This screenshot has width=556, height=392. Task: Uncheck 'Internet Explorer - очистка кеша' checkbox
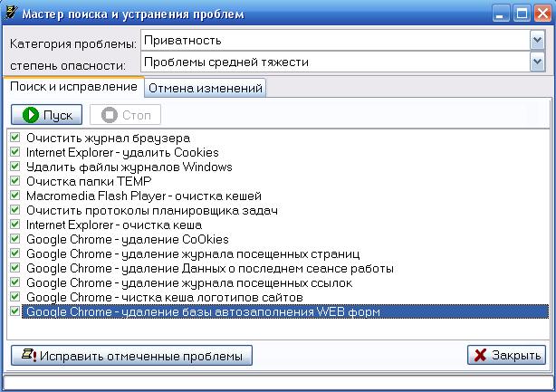14,225
